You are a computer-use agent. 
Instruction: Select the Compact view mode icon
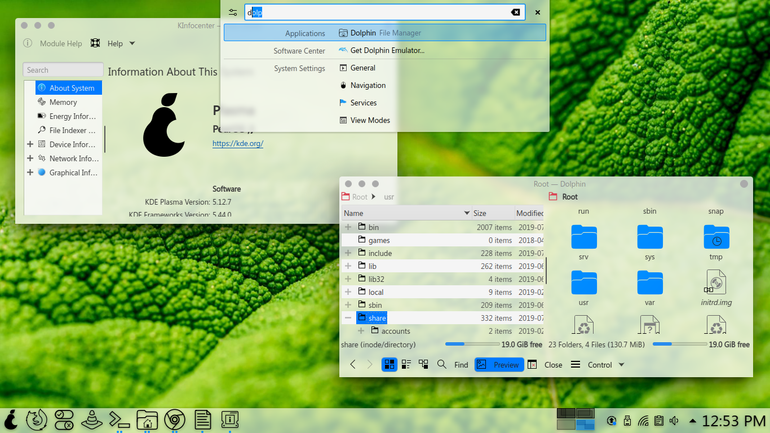coord(406,365)
